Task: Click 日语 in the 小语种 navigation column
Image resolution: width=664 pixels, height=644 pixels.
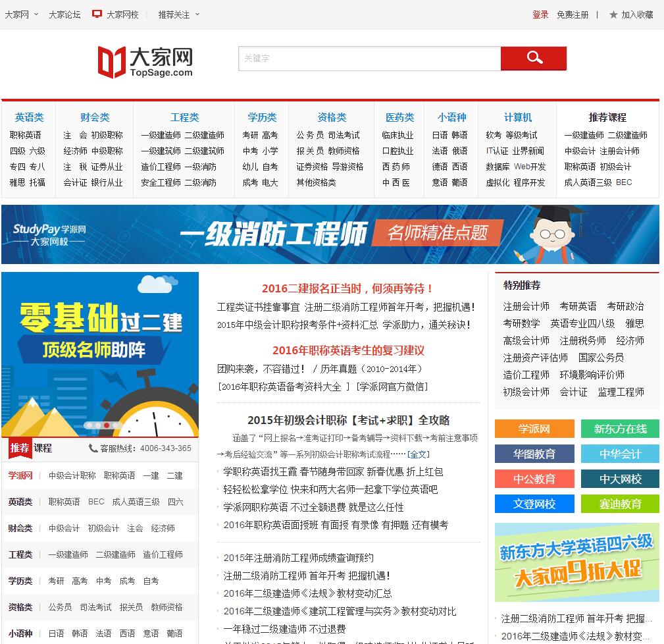Action: (440, 135)
